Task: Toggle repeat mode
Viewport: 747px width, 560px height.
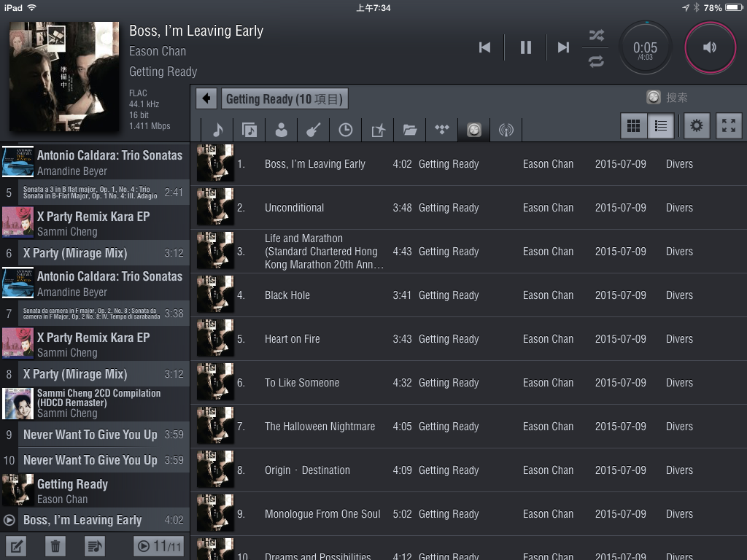Action: 596,61
